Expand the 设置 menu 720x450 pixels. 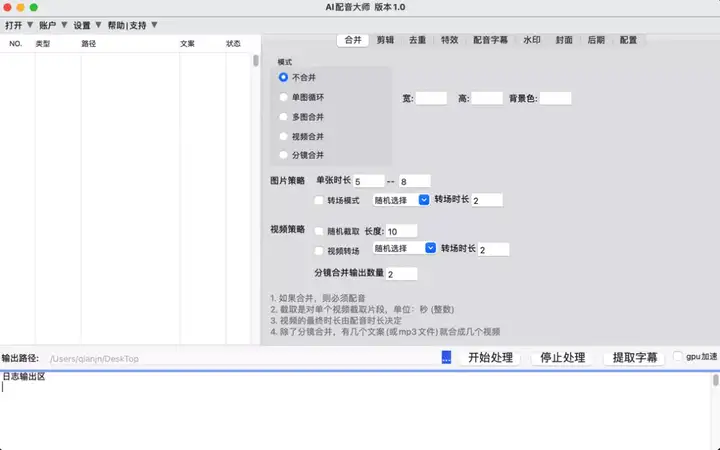coord(87,25)
